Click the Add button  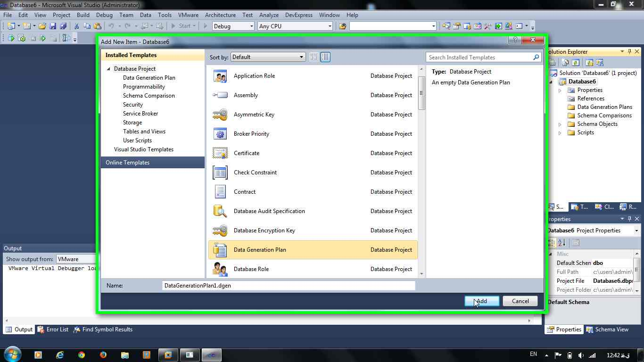pos(481,301)
